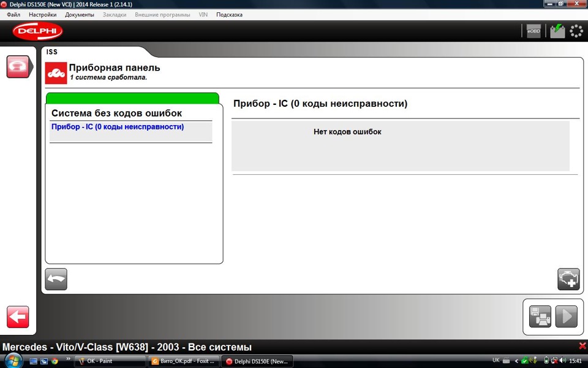The image size is (588, 368).
Task: Click right panel Прибор - IC heading
Action: point(320,104)
